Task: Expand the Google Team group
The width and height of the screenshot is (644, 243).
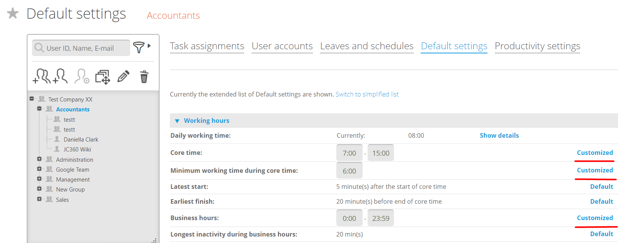Action: click(x=39, y=169)
